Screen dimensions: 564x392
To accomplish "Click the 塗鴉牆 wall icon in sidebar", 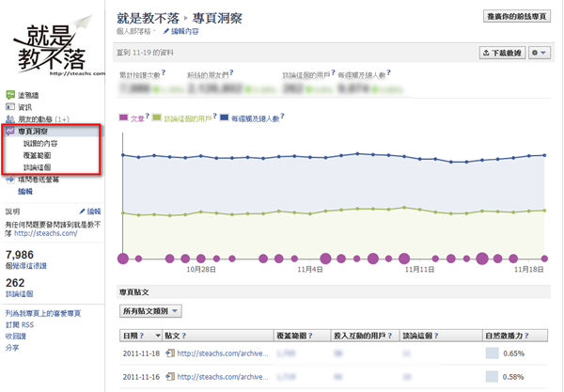I will coord(10,96).
